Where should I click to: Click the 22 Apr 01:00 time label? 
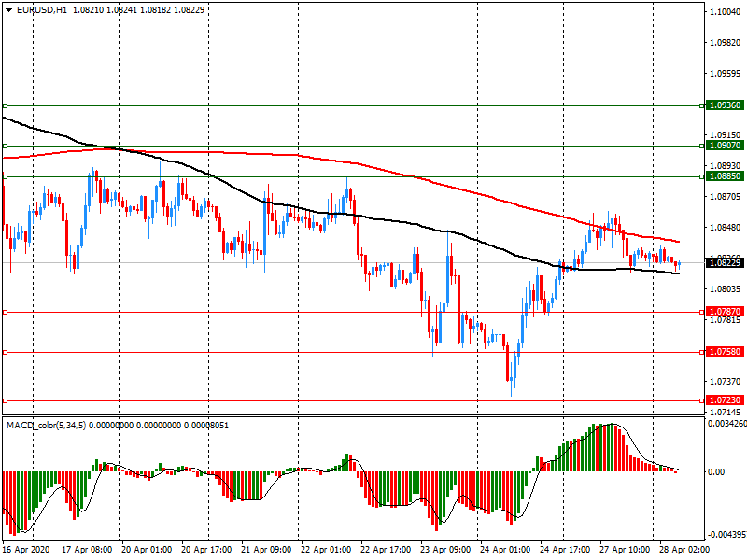(x=326, y=549)
